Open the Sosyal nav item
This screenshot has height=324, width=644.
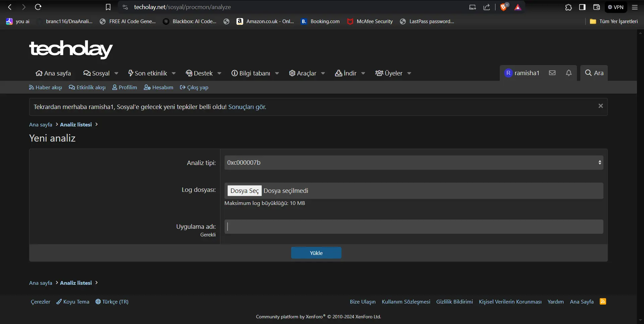click(97, 73)
